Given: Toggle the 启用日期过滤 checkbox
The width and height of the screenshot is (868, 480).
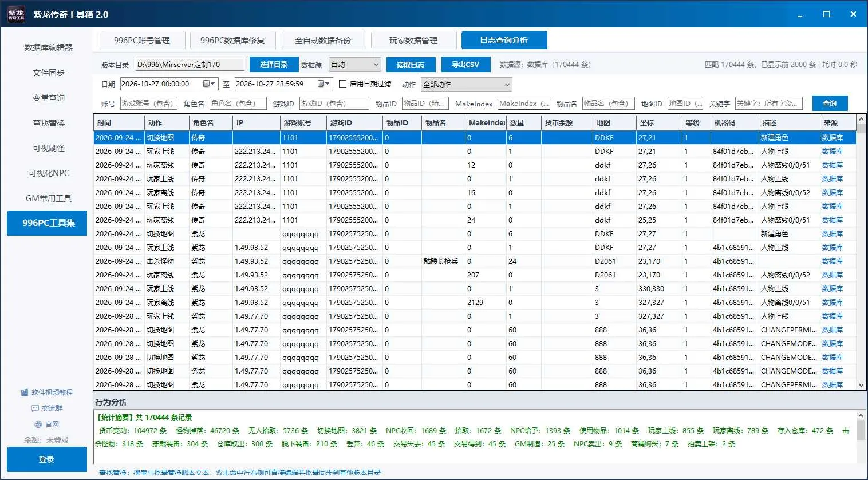Looking at the screenshot, I should [343, 84].
